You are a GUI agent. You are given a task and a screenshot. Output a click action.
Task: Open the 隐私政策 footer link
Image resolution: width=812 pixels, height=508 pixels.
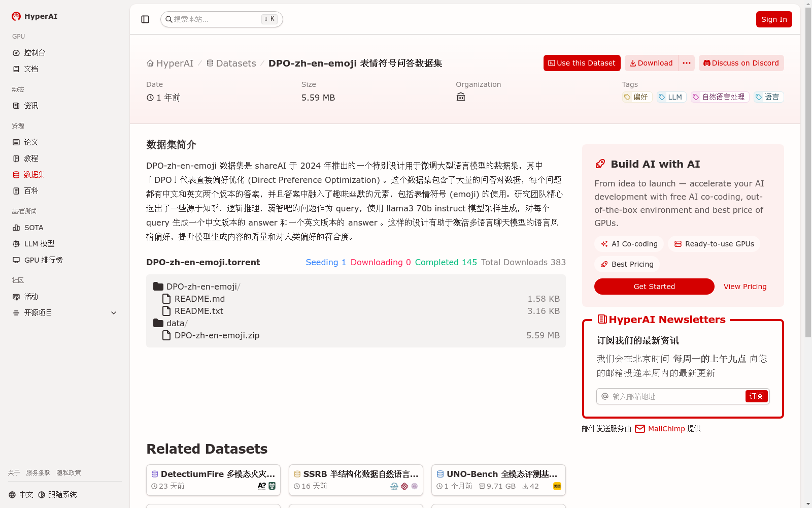pyautogui.click(x=69, y=473)
